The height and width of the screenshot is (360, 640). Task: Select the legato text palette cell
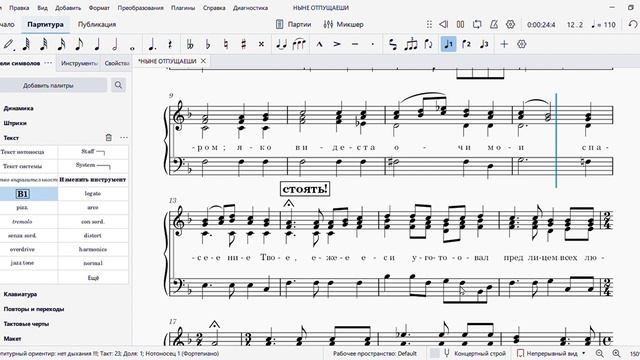tap(93, 194)
